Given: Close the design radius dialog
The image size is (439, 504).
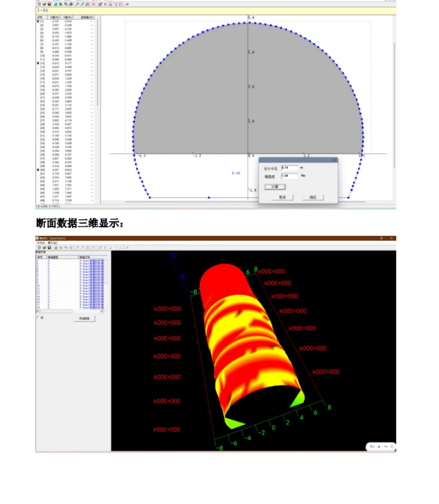Looking at the screenshot, I should tap(334, 160).
